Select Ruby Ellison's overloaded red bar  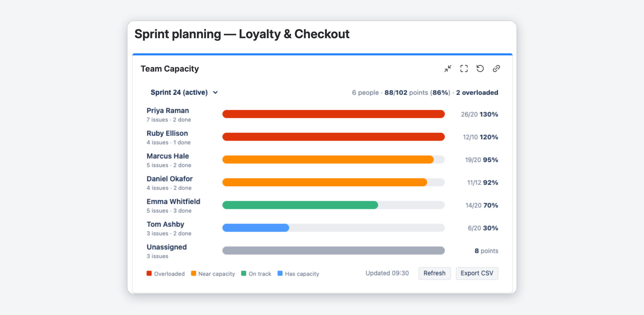click(x=334, y=137)
